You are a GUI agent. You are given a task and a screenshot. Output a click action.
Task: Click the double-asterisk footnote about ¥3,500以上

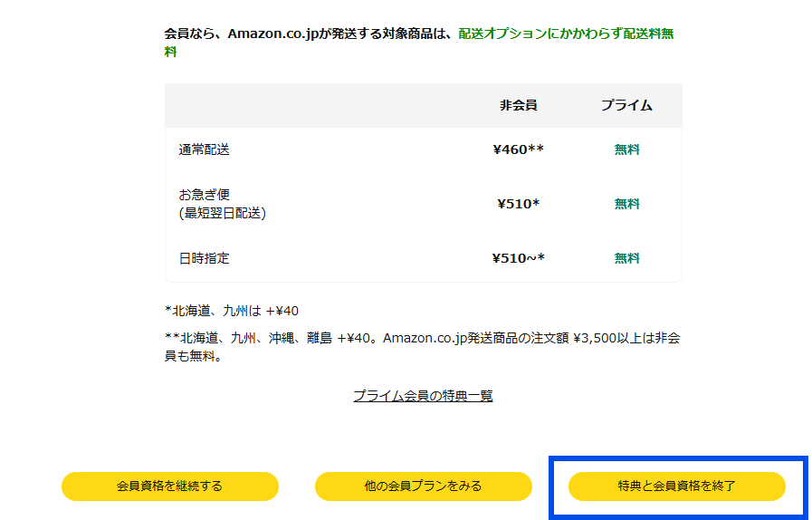coord(422,347)
